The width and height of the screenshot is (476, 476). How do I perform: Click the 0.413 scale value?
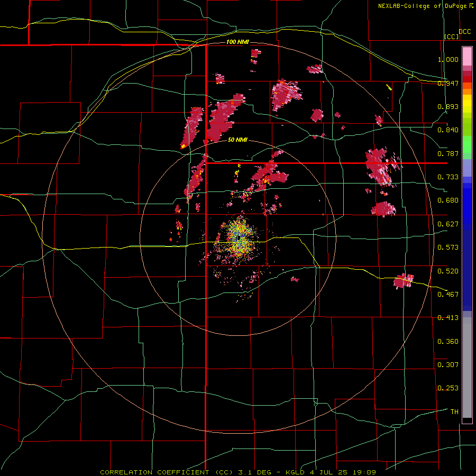pos(448,318)
